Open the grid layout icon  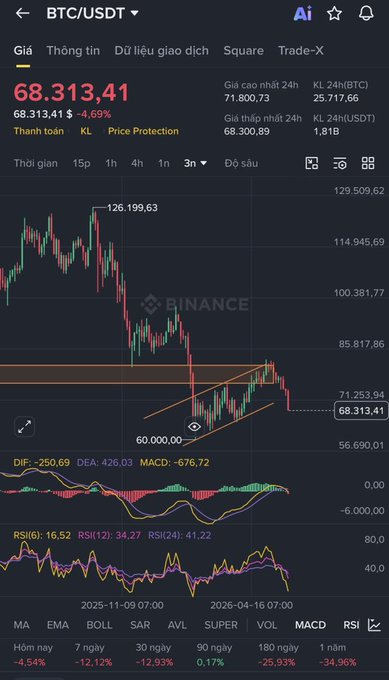[368, 163]
